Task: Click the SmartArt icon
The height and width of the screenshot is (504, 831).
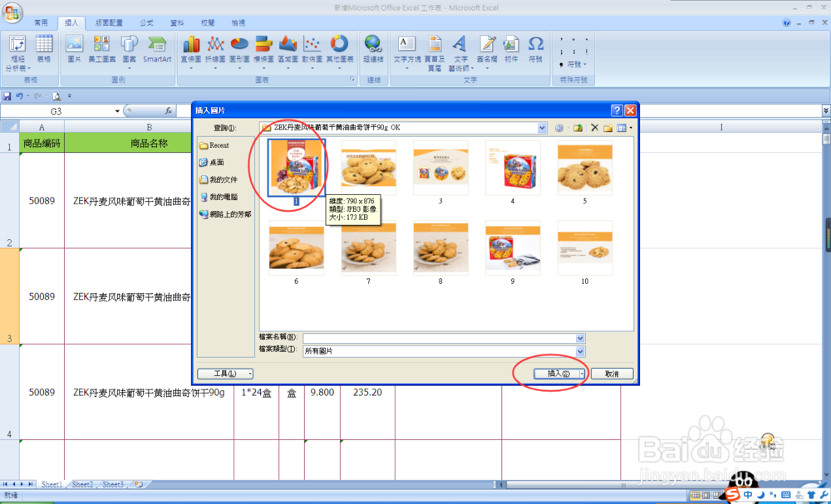Action: click(x=157, y=45)
